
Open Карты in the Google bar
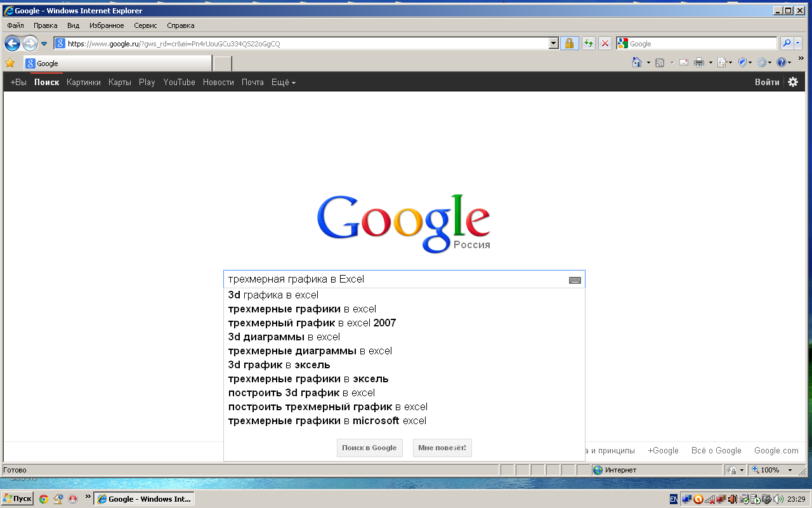[x=120, y=82]
